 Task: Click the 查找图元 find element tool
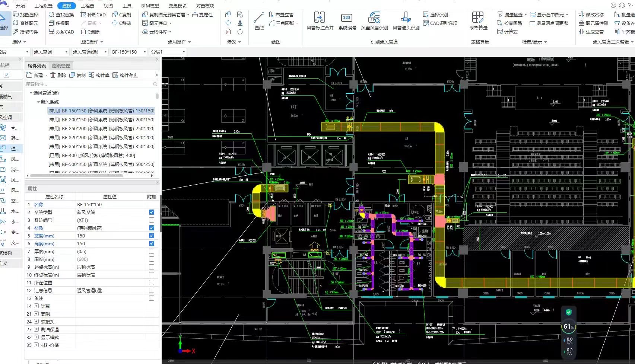26,23
